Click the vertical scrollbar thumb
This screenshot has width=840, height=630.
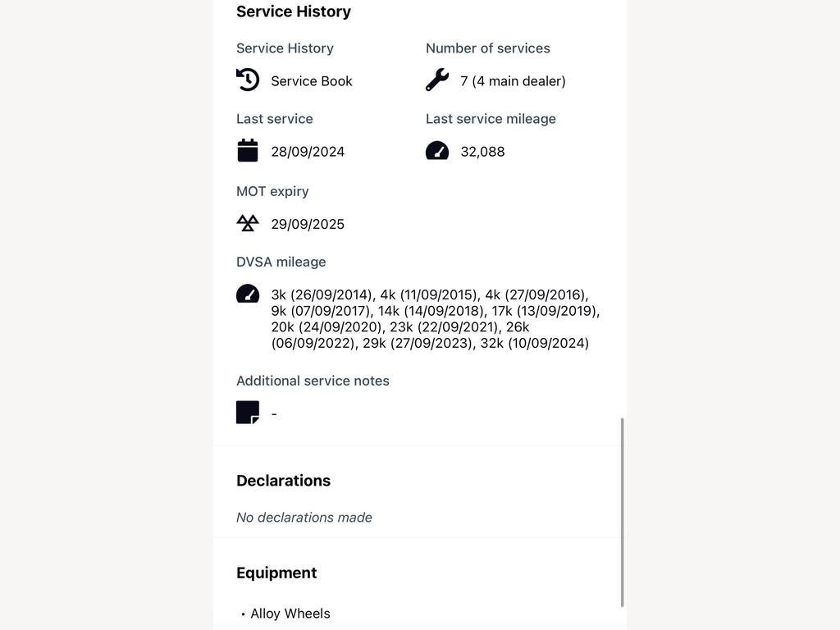tap(622, 512)
